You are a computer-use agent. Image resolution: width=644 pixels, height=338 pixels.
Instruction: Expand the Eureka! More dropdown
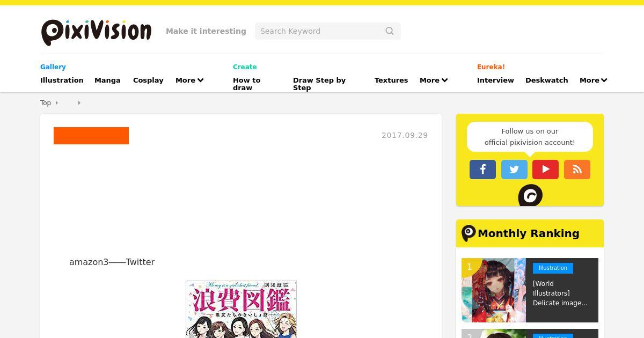click(x=594, y=80)
